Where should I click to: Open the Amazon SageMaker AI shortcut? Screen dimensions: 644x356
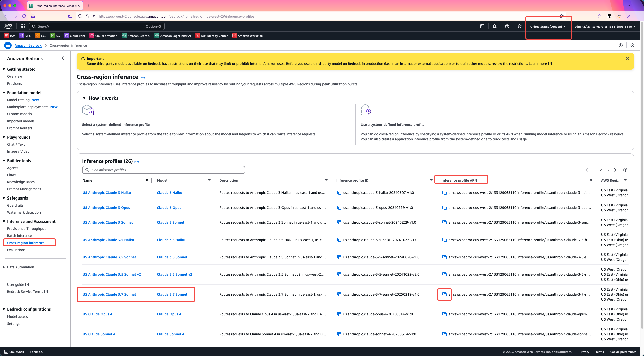click(173, 36)
